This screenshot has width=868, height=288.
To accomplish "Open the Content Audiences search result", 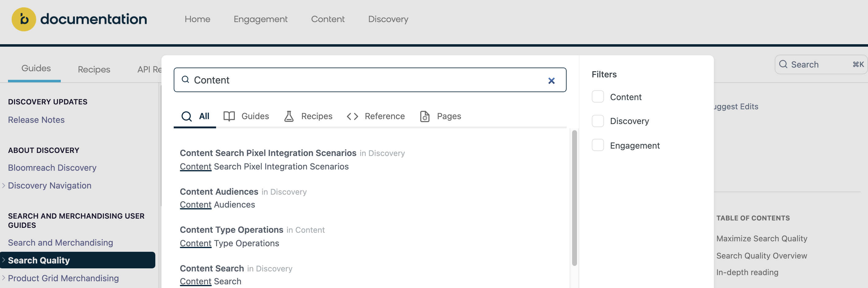I will 219,192.
